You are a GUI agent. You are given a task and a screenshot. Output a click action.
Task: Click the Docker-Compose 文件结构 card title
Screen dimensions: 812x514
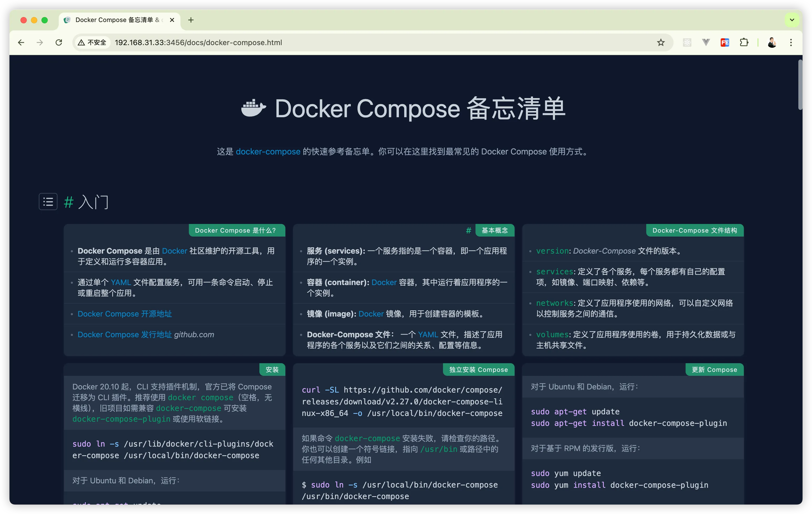[695, 230]
